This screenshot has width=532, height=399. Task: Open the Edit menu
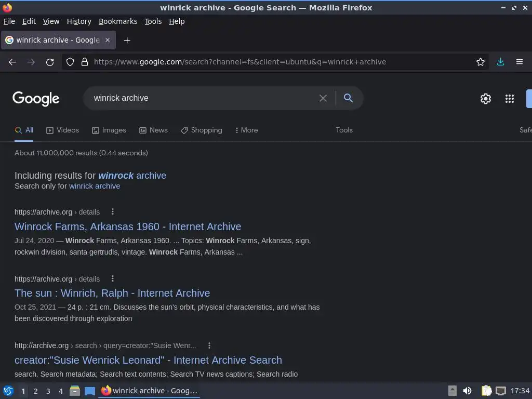point(29,21)
